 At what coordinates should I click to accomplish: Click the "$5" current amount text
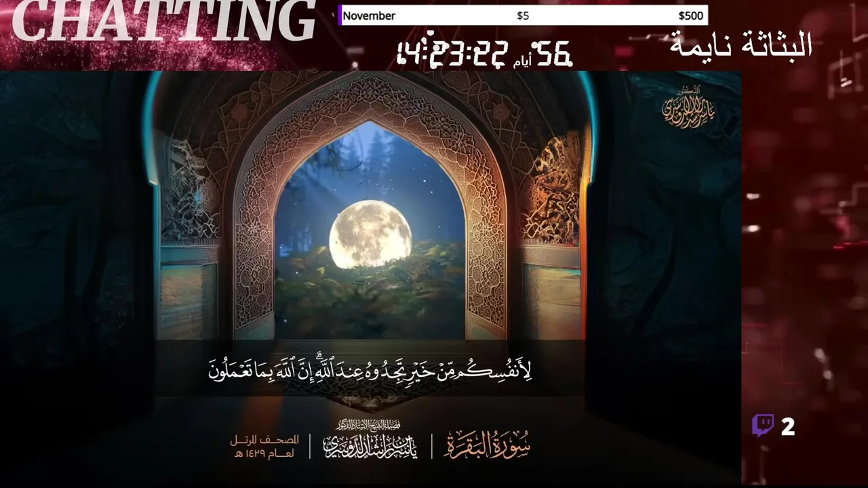coord(523,16)
